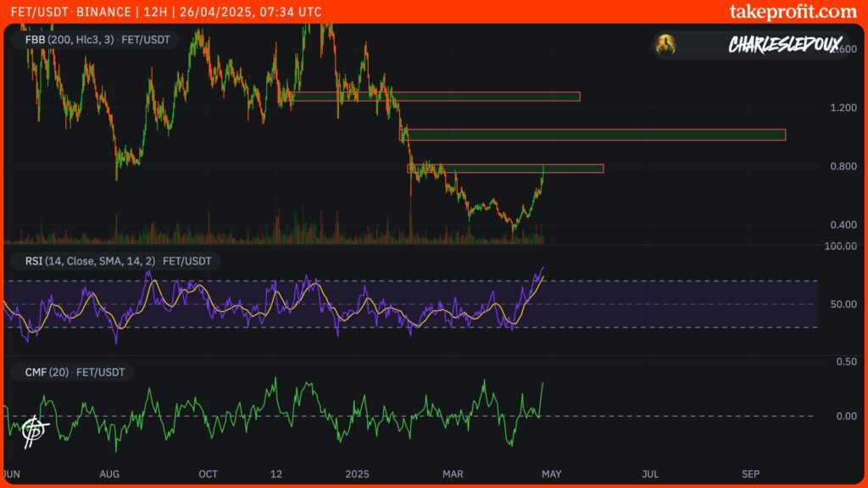Select the topmost green supply zone rectangle
This screenshot has width=868, height=488.
click(x=435, y=97)
